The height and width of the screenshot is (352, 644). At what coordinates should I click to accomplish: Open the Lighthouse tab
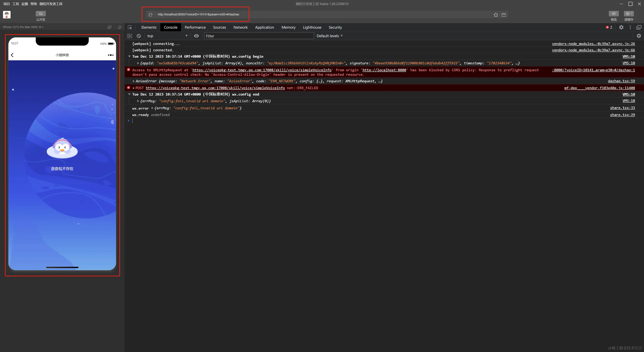[x=312, y=27]
